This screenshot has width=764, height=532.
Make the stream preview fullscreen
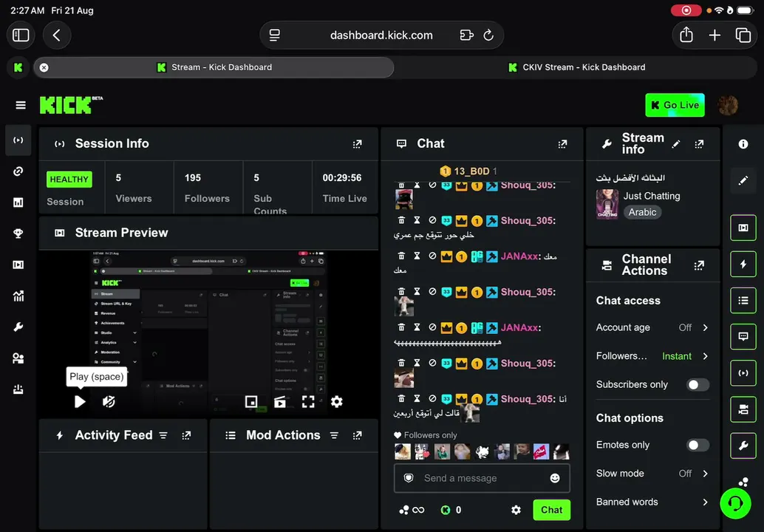308,402
